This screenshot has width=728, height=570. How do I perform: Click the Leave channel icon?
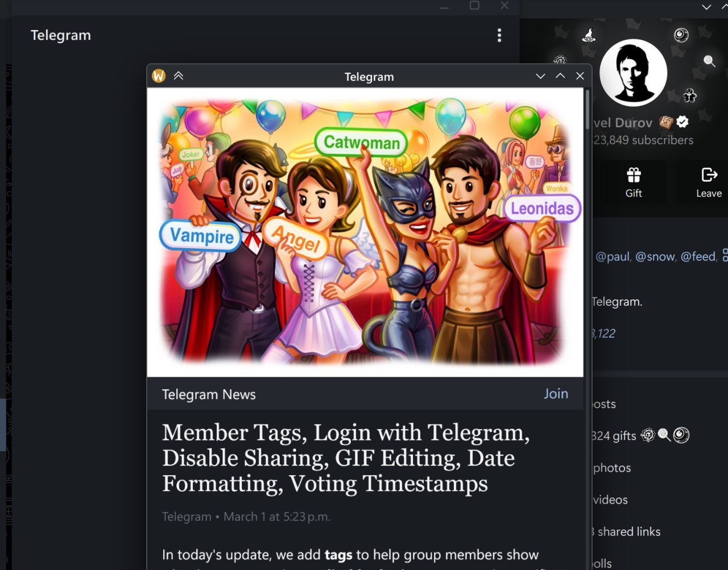coord(709,175)
